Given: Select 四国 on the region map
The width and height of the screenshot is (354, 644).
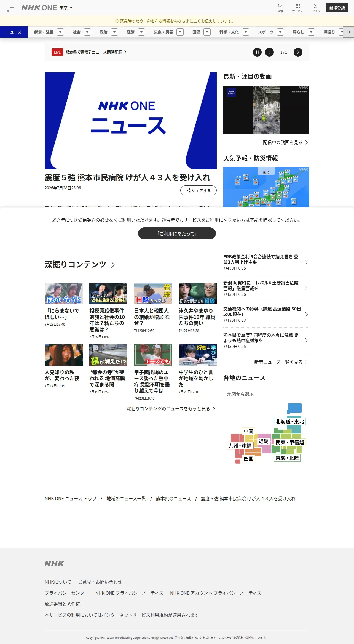Looking at the screenshot, I should click(248, 459).
